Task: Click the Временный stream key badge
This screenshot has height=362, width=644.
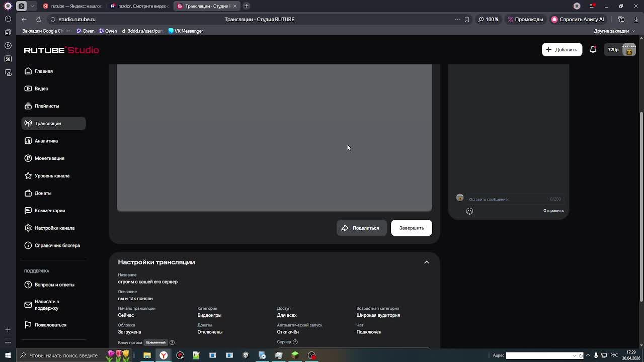Action: 155,342
